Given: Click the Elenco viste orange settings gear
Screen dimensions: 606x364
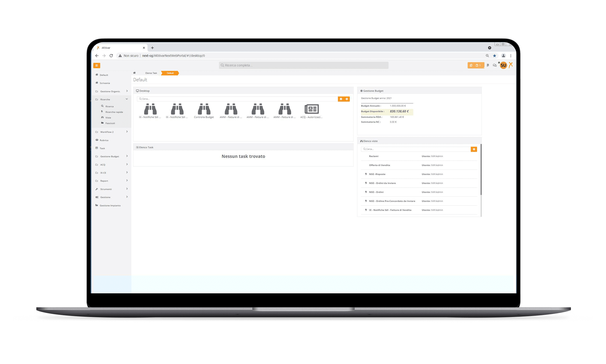Looking at the screenshot, I should pyautogui.click(x=474, y=149).
